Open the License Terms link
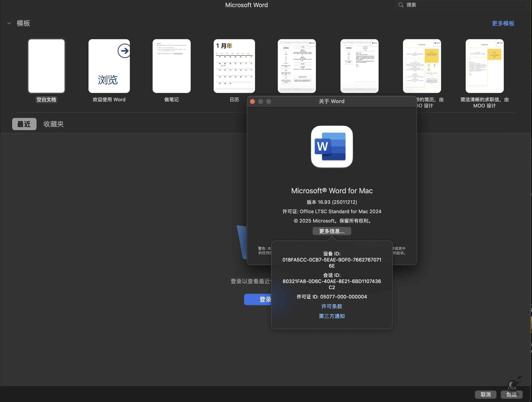This screenshot has width=532, height=402. pos(332,306)
